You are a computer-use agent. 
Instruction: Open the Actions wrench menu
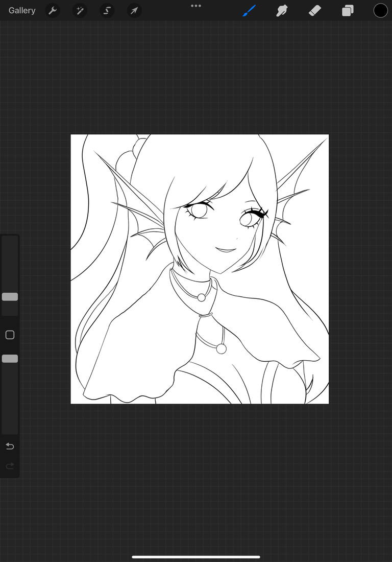pos(53,11)
